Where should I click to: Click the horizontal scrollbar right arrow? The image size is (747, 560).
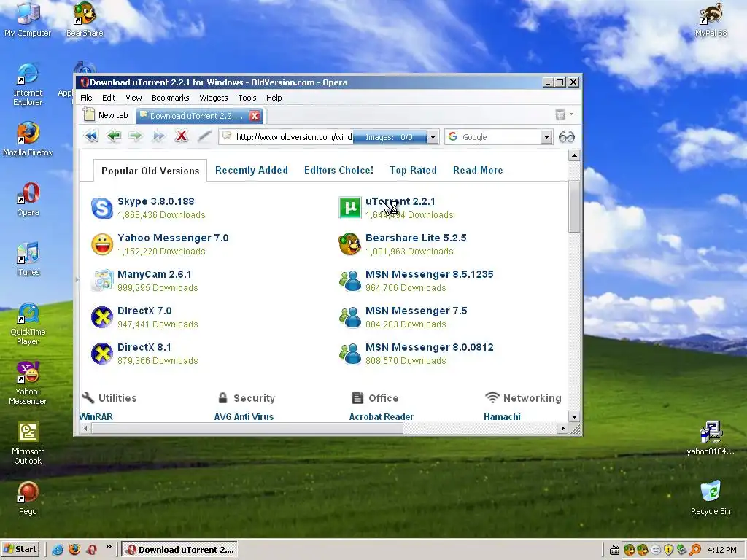tap(562, 428)
